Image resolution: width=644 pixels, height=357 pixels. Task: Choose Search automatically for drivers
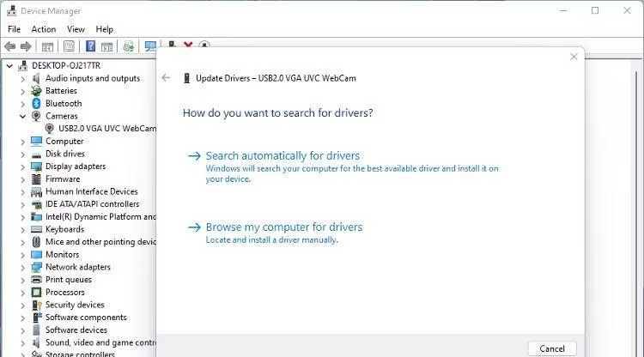pos(283,156)
